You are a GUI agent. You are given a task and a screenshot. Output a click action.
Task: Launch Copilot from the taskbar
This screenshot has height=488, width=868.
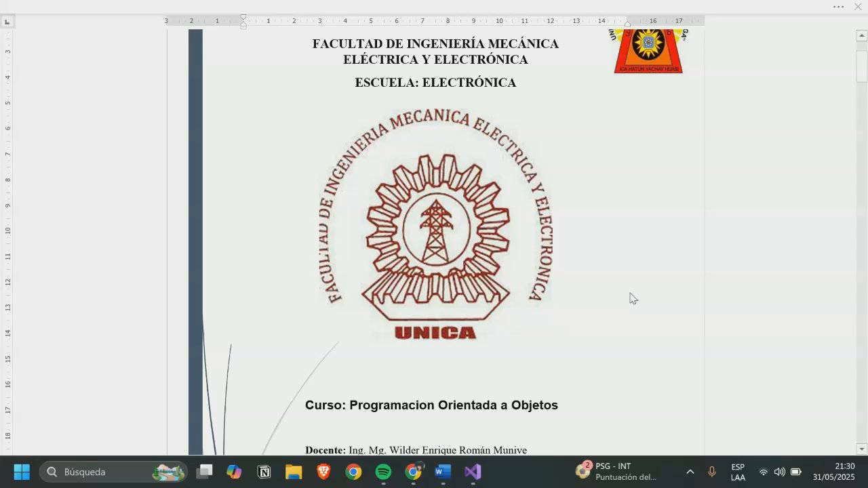(234, 472)
